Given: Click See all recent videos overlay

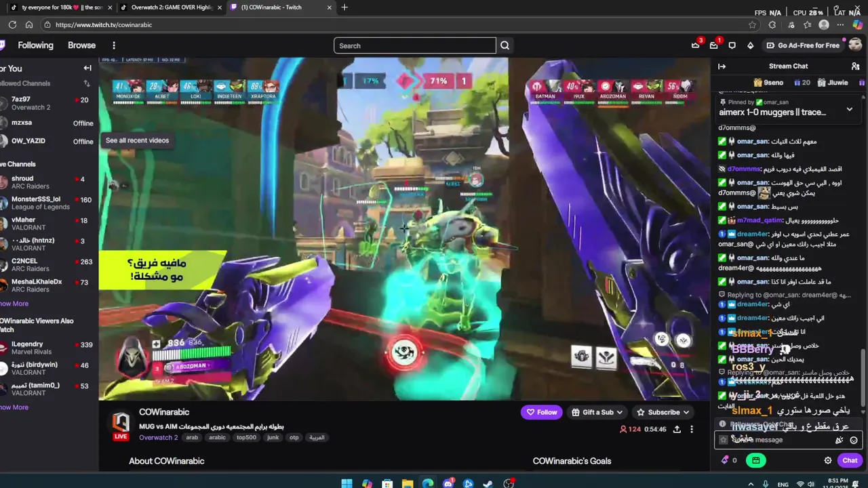Looking at the screenshot, I should coord(137,140).
